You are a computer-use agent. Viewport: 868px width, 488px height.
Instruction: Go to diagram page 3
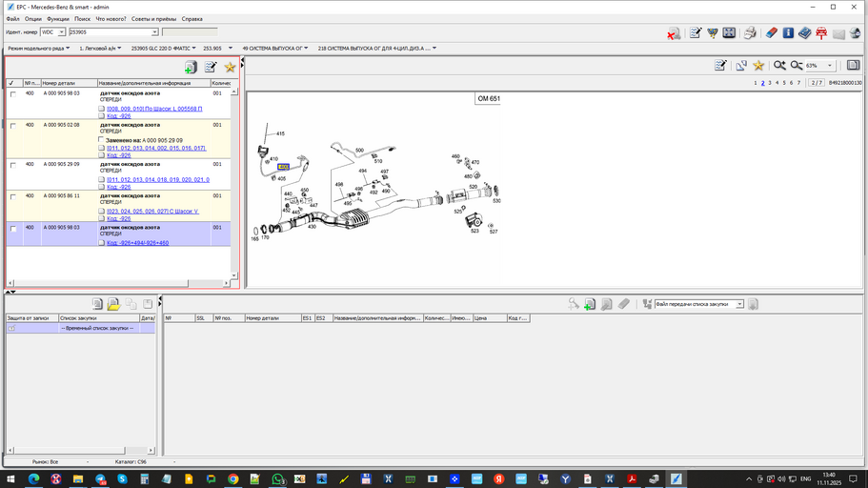[x=770, y=83]
